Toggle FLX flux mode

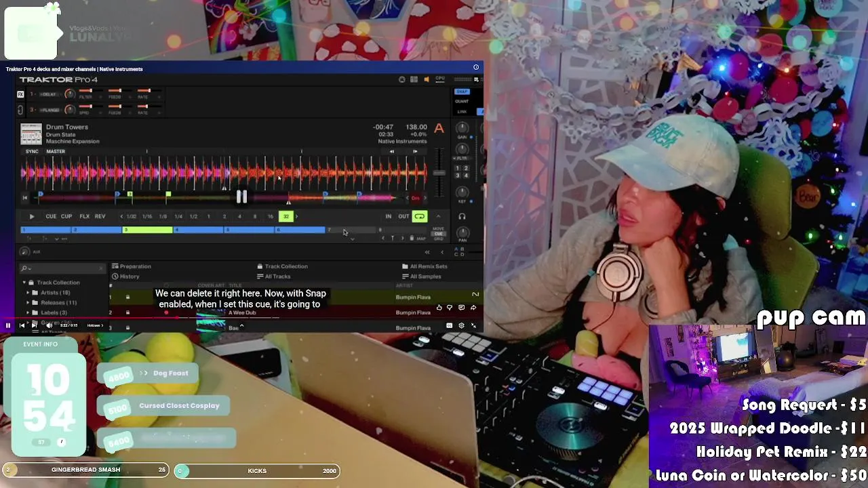84,216
